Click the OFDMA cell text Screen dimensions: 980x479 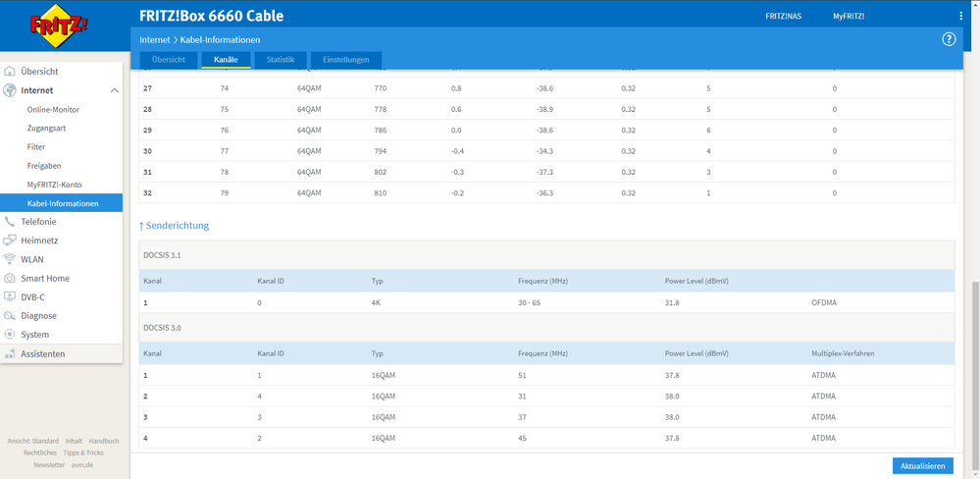click(x=824, y=302)
